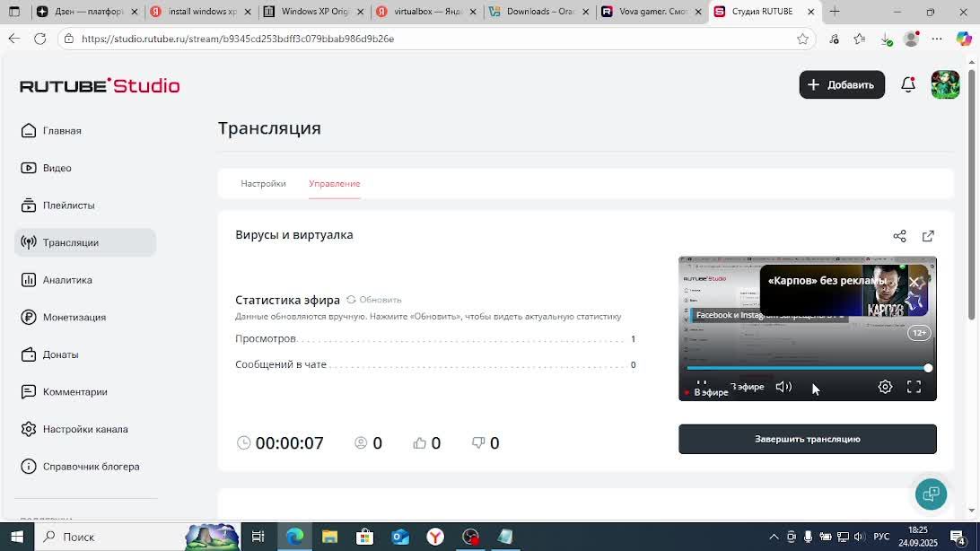
Task: Refresh the browser page
Action: pyautogui.click(x=40, y=39)
